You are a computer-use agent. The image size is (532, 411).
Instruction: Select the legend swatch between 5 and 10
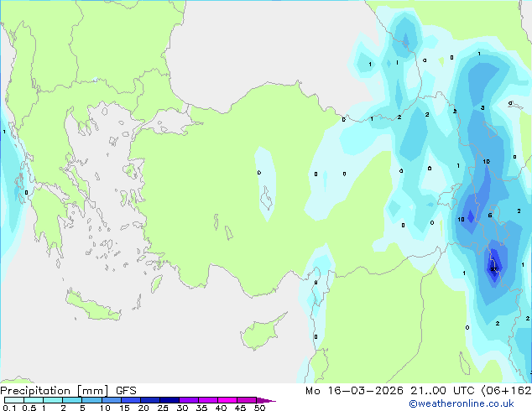point(91,400)
